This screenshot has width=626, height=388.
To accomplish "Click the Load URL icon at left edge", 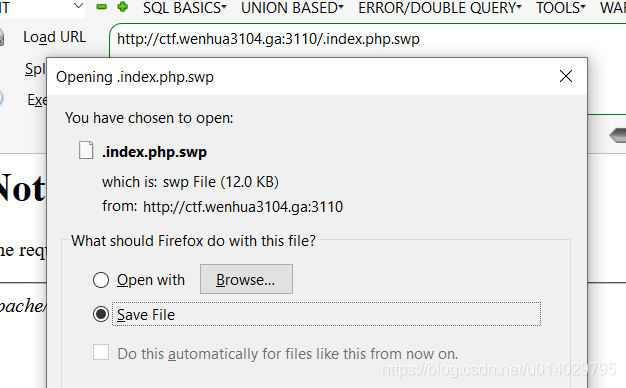I will click(x=2, y=38).
